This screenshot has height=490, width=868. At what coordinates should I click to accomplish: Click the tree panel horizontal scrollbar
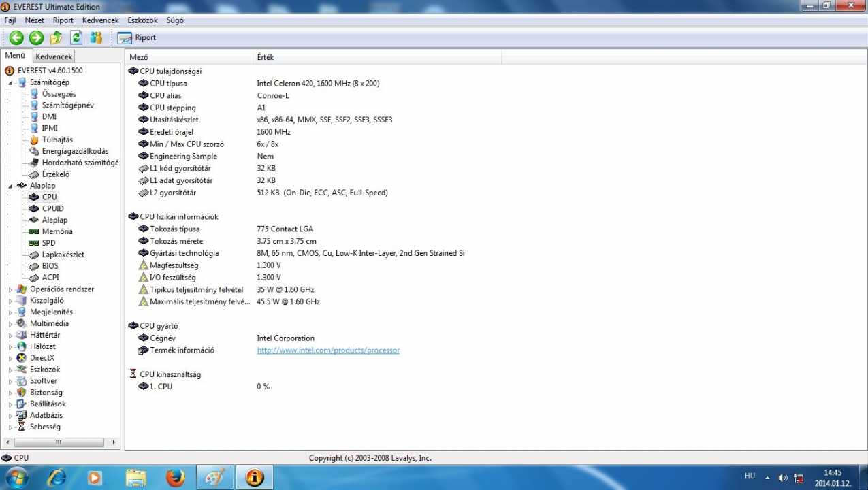(58, 442)
